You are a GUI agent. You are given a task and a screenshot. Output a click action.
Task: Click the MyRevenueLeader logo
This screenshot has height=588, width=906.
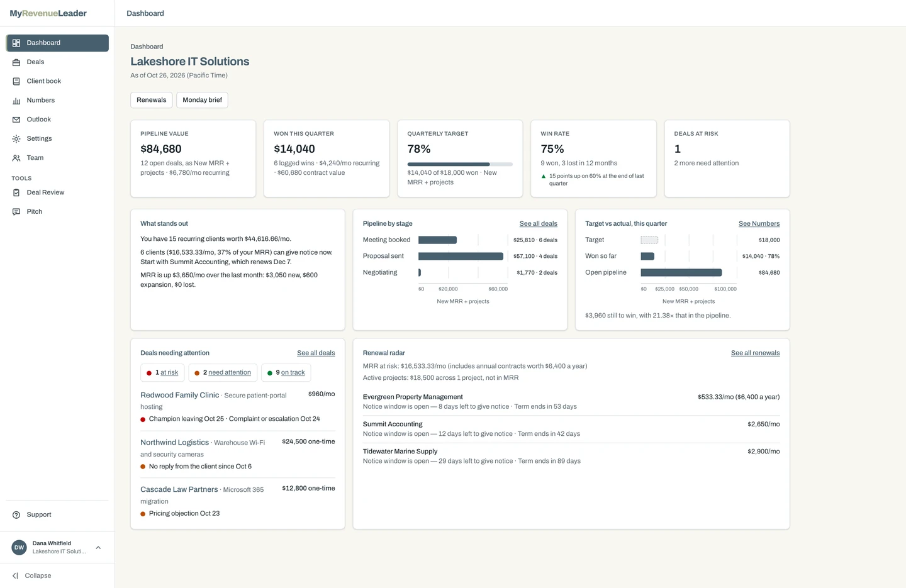pyautogui.click(x=48, y=13)
